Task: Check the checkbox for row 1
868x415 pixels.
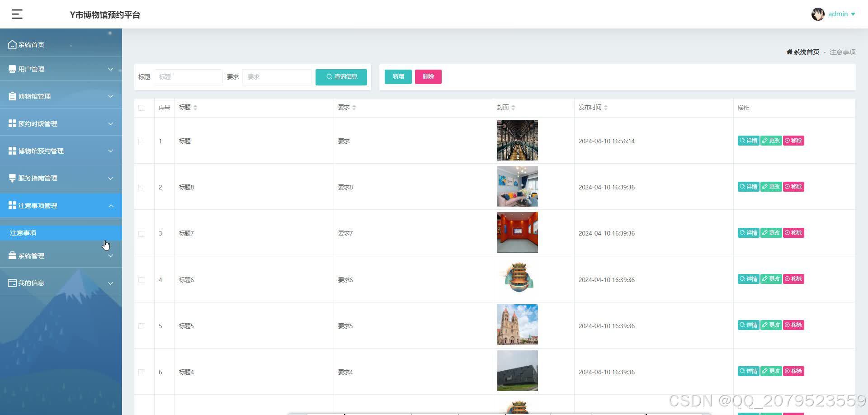Action: [142, 141]
